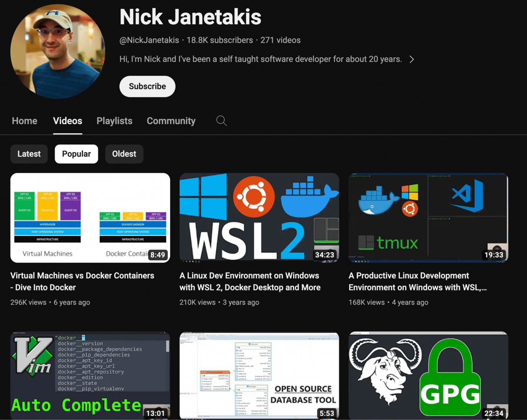Select the Videos tab
This screenshot has height=420, width=527.
pos(68,121)
